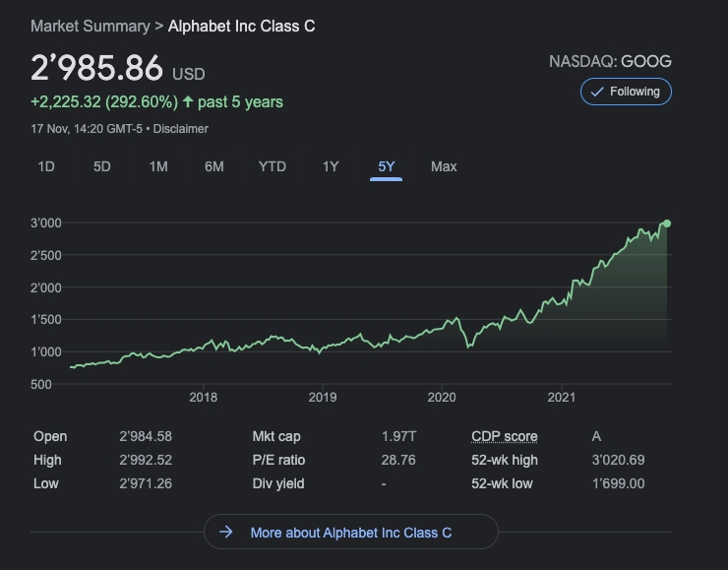Switch to YTD chart view

tap(273, 166)
